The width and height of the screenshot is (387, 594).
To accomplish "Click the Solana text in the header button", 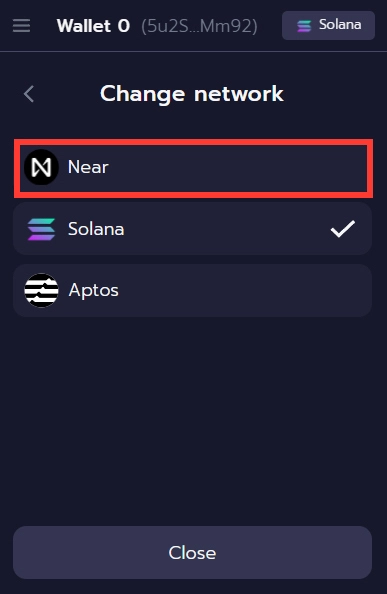I will coord(340,25).
